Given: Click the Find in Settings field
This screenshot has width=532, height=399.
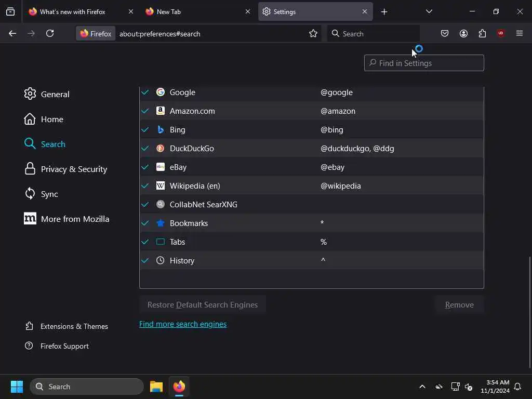Looking at the screenshot, I should click(424, 63).
